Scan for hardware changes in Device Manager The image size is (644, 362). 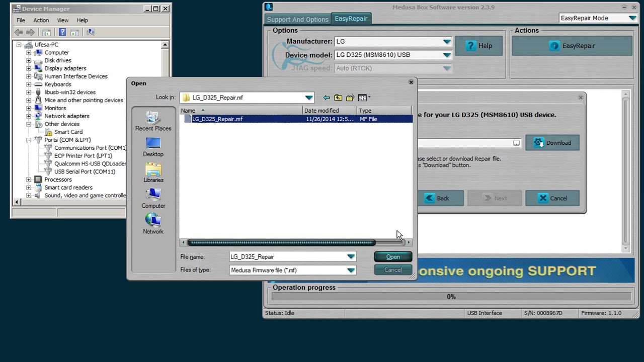[x=91, y=32]
